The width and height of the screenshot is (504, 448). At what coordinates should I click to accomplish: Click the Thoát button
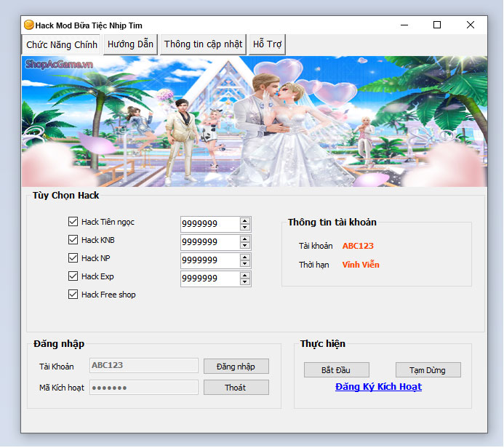point(236,388)
